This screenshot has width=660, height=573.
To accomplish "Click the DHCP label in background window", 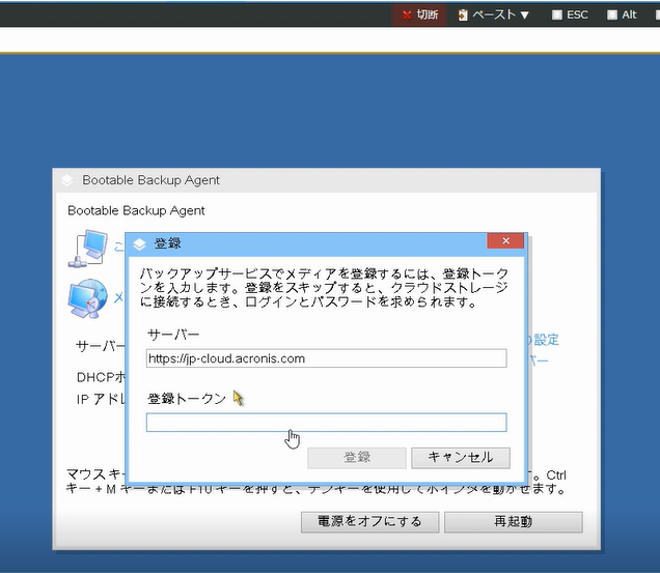I will click(101, 377).
